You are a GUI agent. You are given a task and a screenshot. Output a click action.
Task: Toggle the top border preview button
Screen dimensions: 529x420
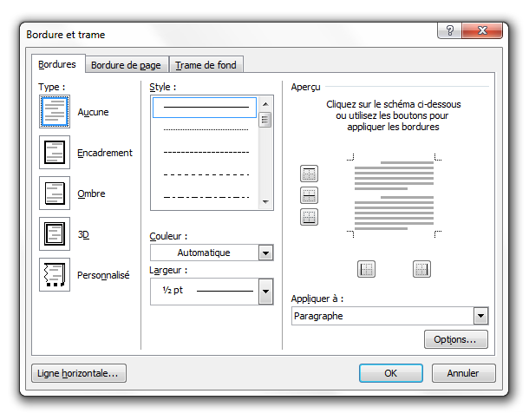point(310,174)
